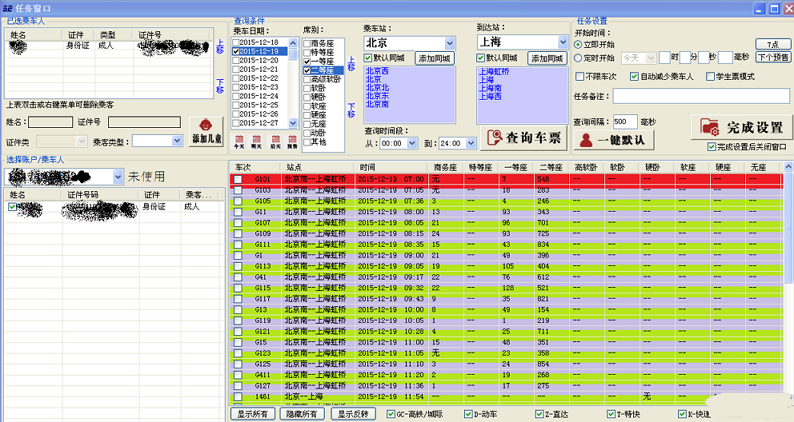Image resolution: width=794 pixels, height=422 pixels.
Task: Toggle the Z-直达 filter
Action: point(539,414)
